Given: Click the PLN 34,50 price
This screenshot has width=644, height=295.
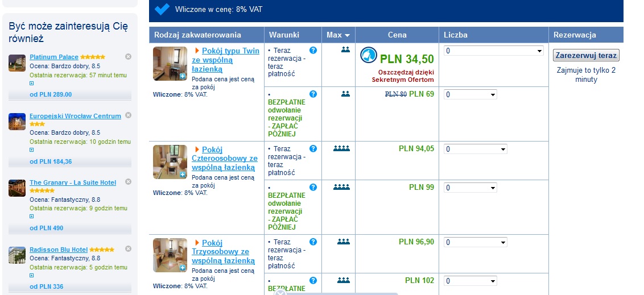Looking at the screenshot, I should tap(407, 59).
